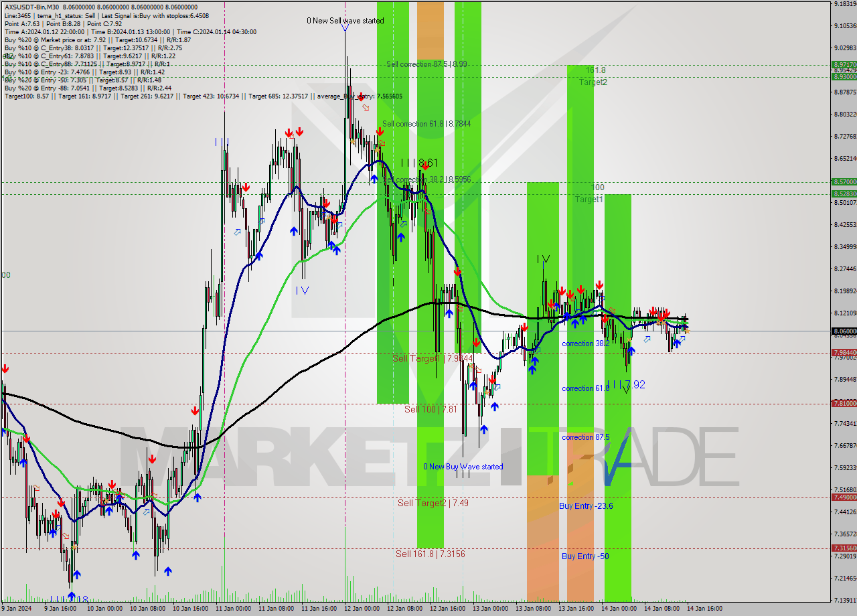Select the blue 'correction 87.5' label
The image size is (857, 616).
pyautogui.click(x=585, y=437)
